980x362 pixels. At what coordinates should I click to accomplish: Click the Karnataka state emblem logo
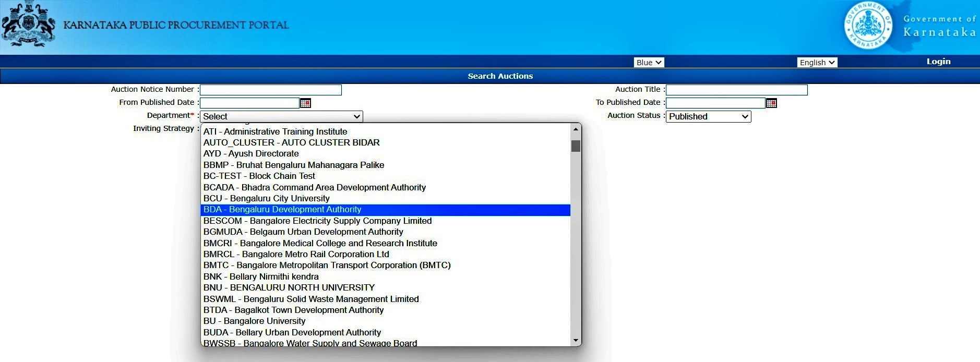tap(28, 25)
